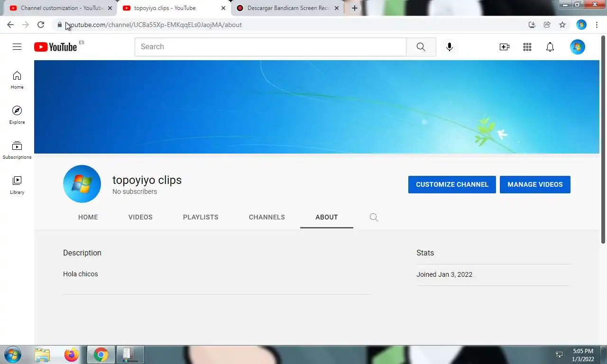Viewport: 607px width, 364px height.
Task: Click the search magnifier button
Action: pyautogui.click(x=421, y=47)
